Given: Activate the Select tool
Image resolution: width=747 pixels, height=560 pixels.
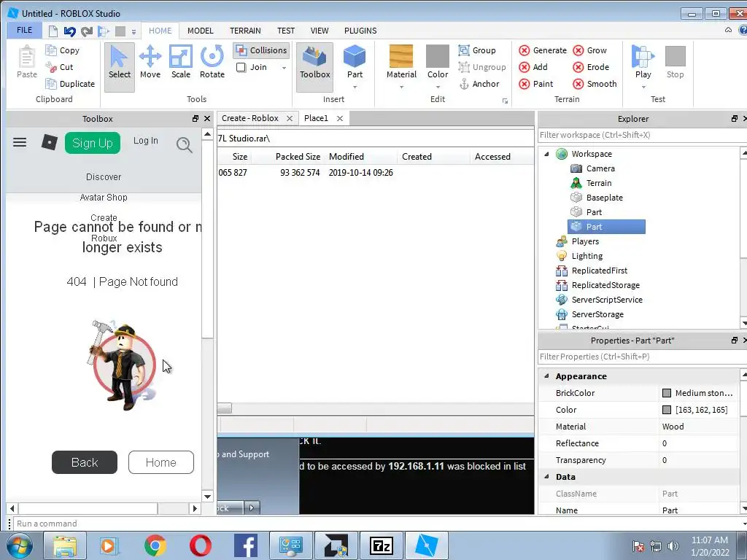Looking at the screenshot, I should 120,66.
